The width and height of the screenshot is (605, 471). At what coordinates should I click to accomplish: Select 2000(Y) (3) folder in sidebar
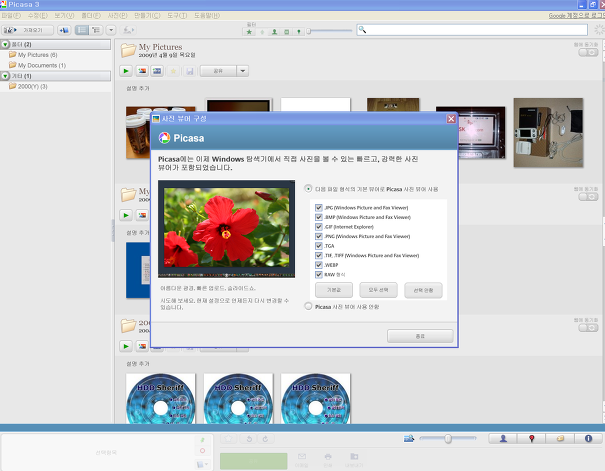28,86
